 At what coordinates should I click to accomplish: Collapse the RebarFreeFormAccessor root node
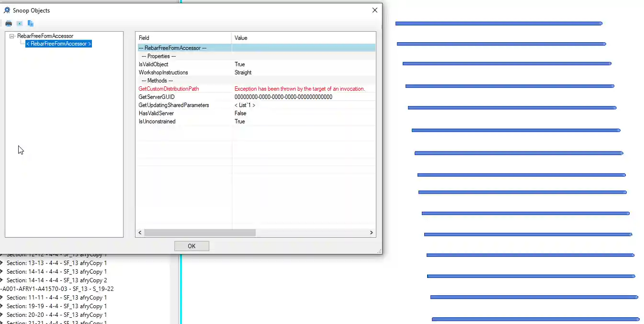pos(12,36)
